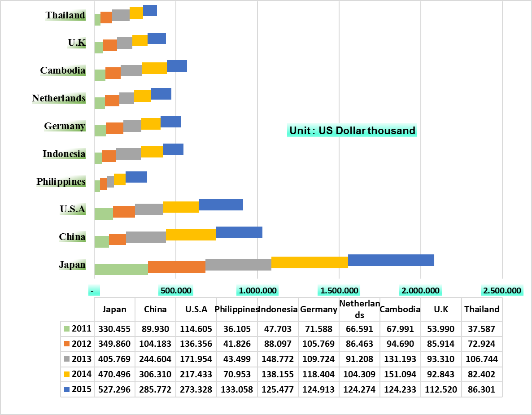Select U.S.A's gray 2013 bar segment
The image size is (532, 415).
(149, 209)
